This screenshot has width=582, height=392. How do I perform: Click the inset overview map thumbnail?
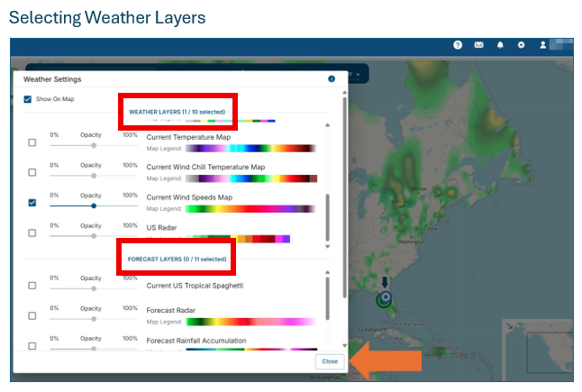(538, 349)
